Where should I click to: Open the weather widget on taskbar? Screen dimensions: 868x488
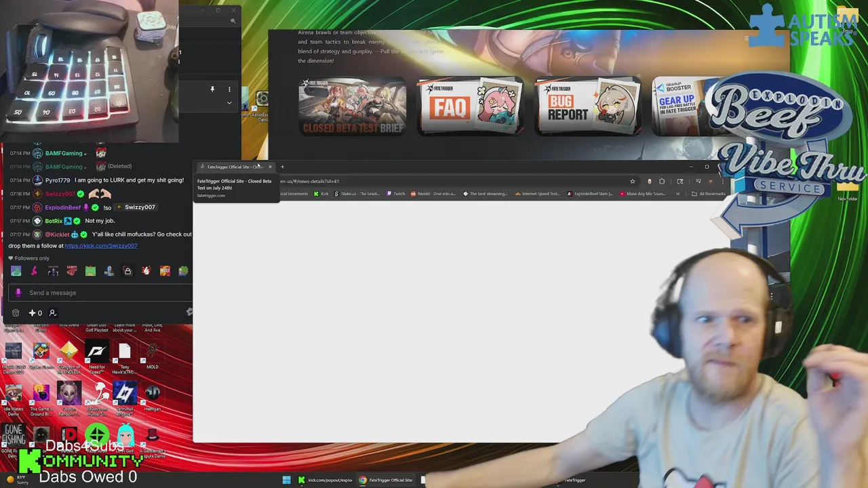coord(17,480)
